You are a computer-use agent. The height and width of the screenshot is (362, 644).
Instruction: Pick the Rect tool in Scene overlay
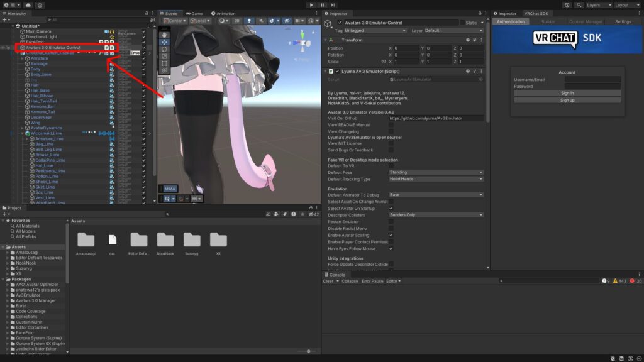164,63
